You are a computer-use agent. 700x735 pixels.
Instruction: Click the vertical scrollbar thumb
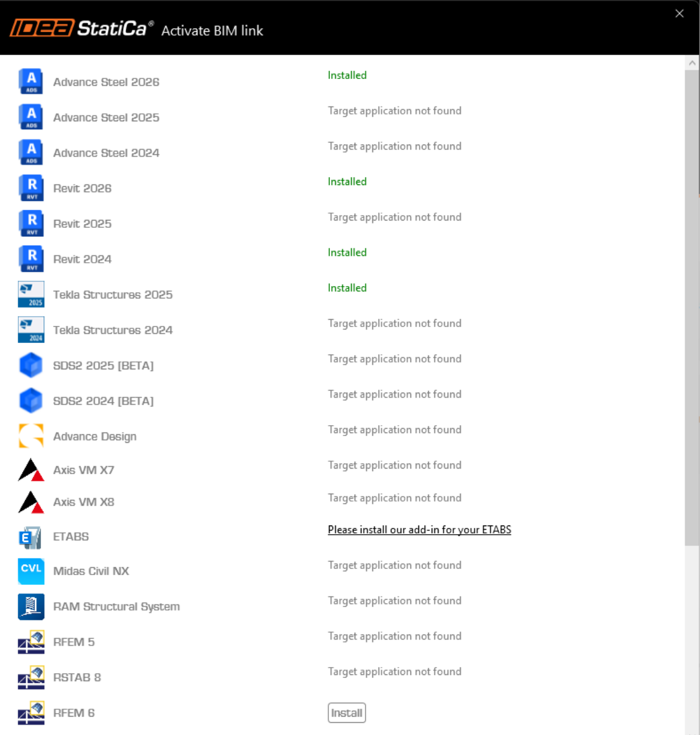point(692,306)
